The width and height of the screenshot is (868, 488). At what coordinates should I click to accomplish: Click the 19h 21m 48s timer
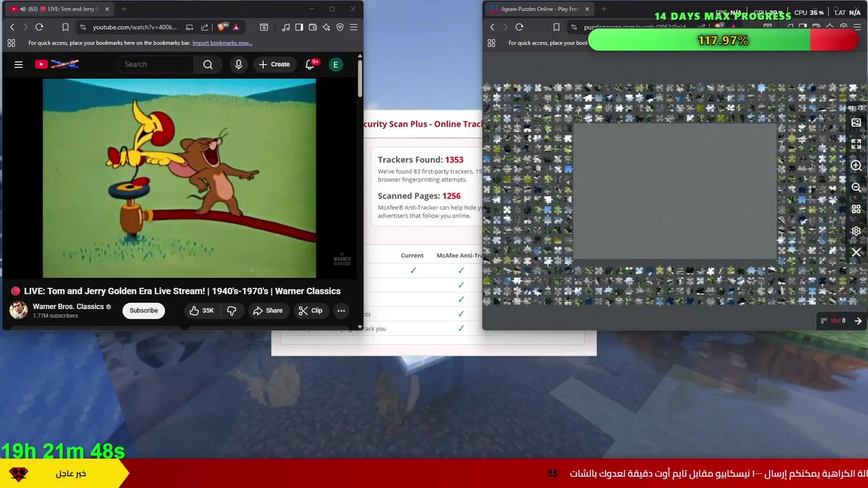pos(63,451)
